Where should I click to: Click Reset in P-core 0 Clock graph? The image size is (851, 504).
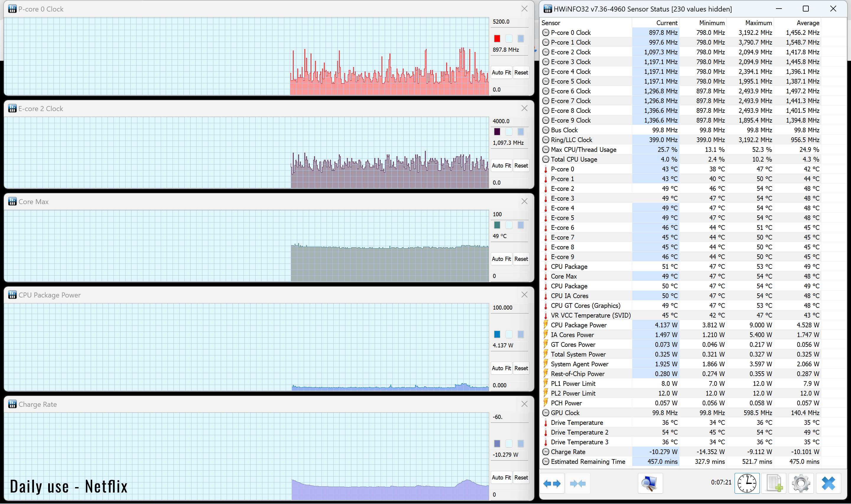(x=521, y=72)
